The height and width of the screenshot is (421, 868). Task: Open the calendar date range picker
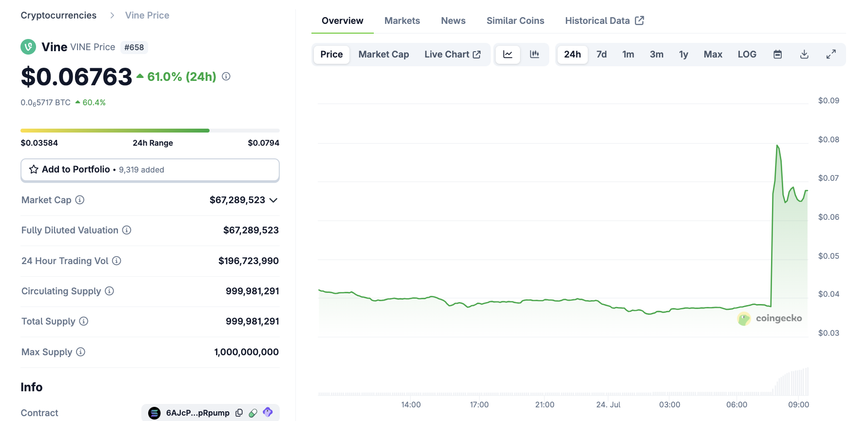click(777, 54)
